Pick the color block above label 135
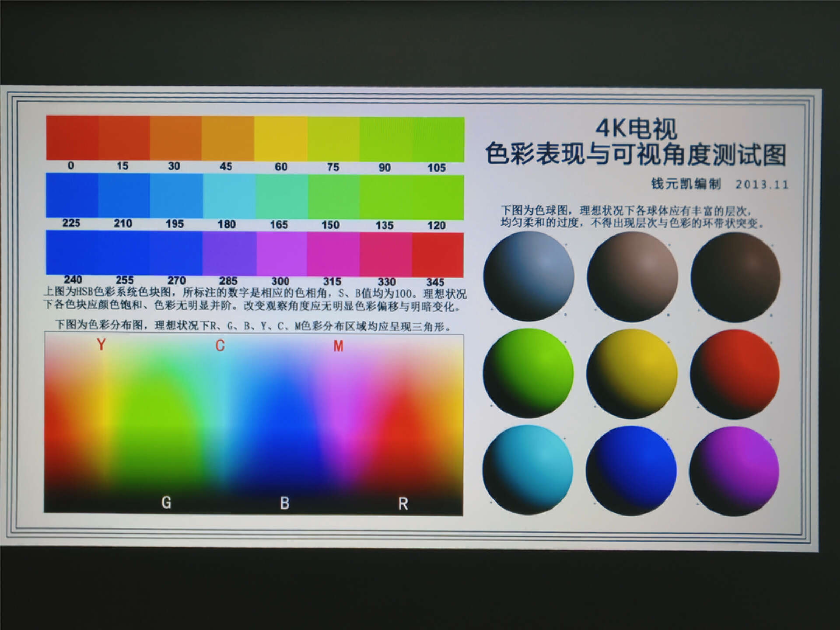 386,197
